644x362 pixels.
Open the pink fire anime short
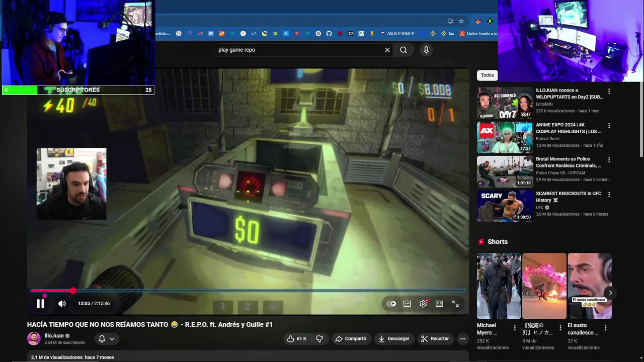pyautogui.click(x=544, y=286)
